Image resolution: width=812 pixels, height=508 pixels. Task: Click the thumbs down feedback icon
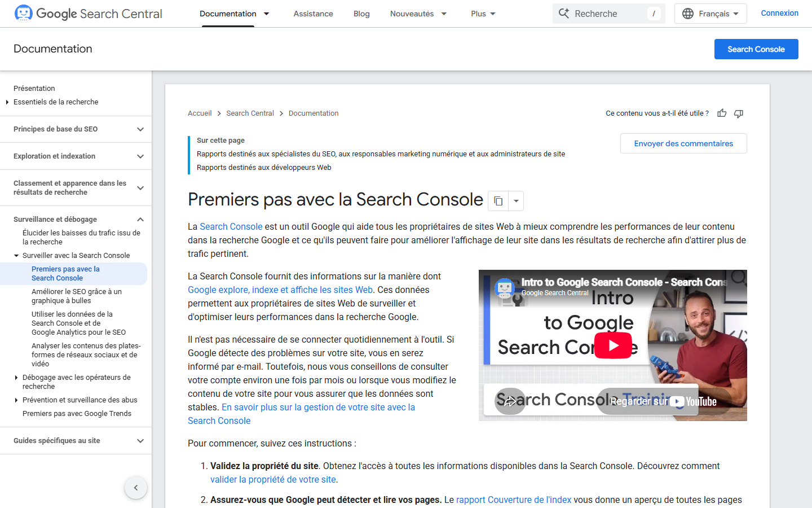pyautogui.click(x=739, y=113)
